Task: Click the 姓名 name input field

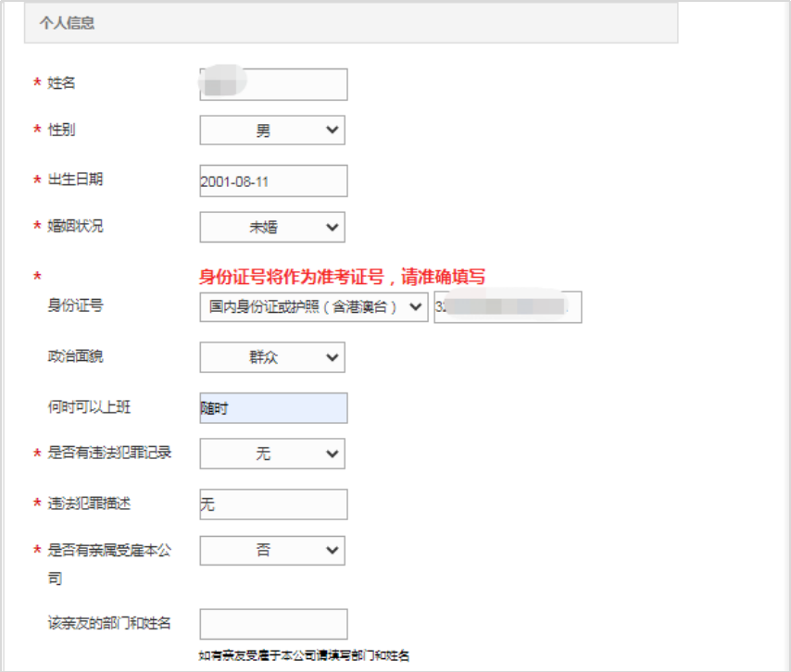Action: click(x=273, y=84)
